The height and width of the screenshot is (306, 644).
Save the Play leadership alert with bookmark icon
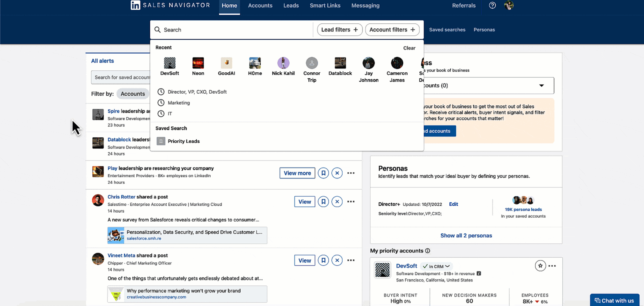[323, 173]
